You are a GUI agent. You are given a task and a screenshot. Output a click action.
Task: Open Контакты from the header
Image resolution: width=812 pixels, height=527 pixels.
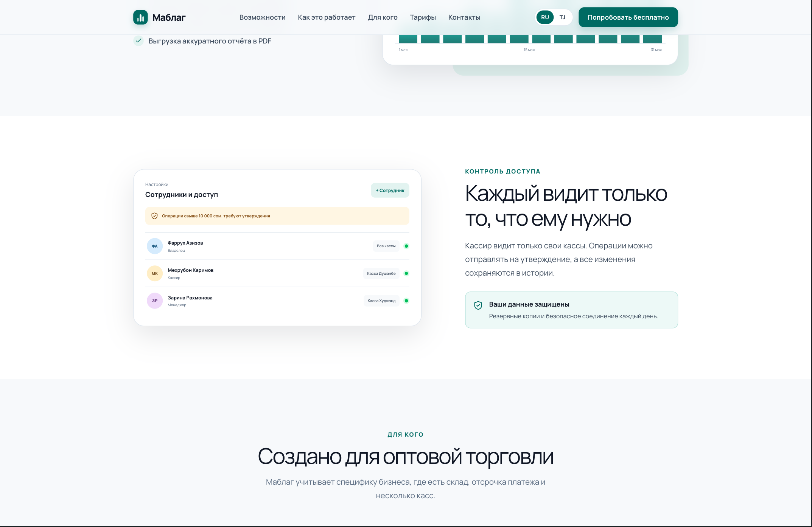464,17
